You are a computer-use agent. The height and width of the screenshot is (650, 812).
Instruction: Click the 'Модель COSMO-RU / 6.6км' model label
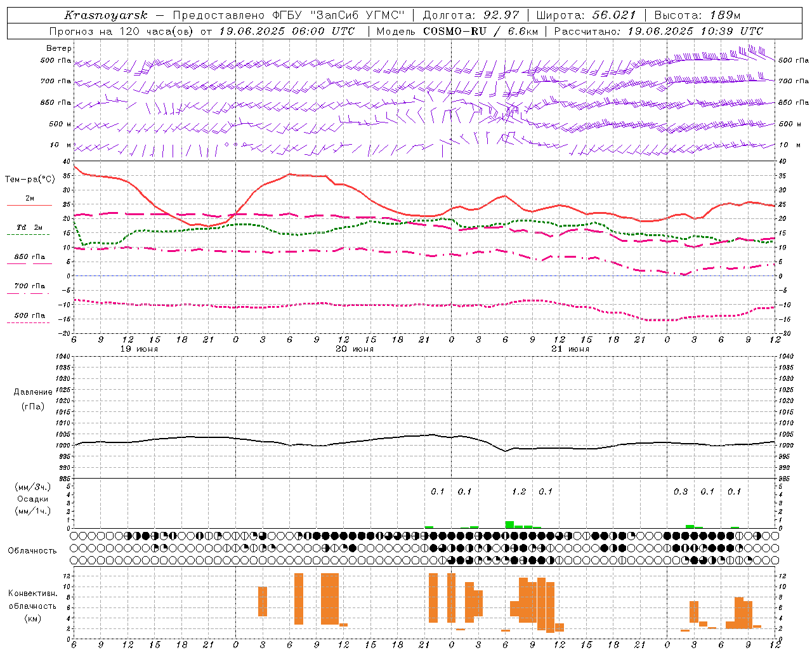click(x=457, y=31)
